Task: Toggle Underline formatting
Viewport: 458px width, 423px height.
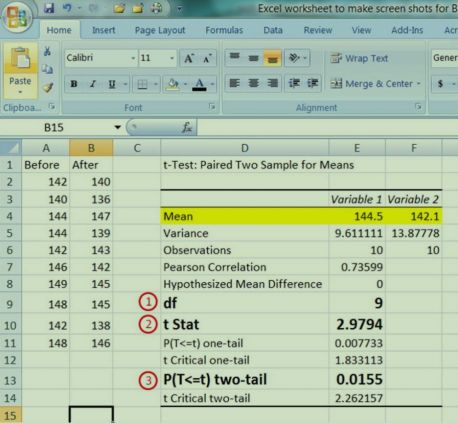Action: 112,84
